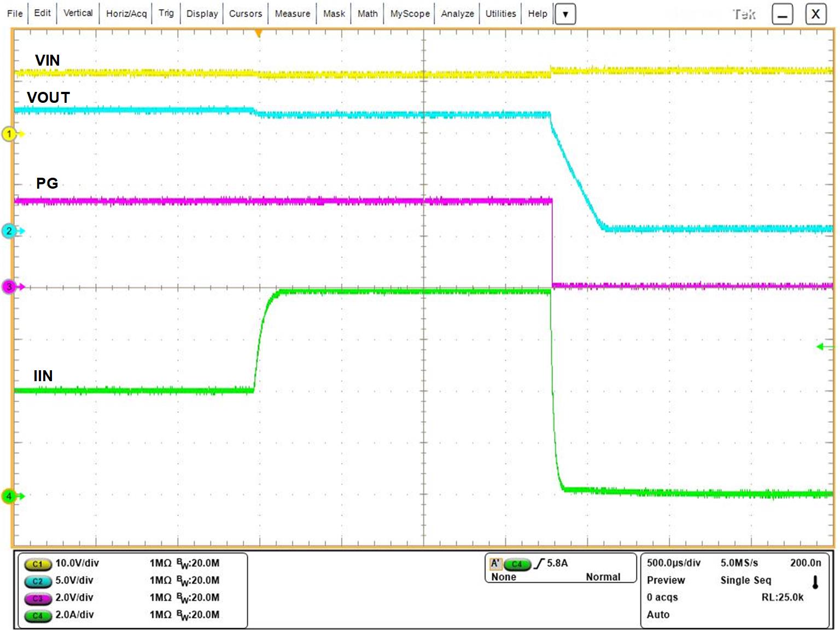Click the C1 bandwidth BW:20.0M readout
This screenshot has height=630, width=840.
[x=198, y=564]
